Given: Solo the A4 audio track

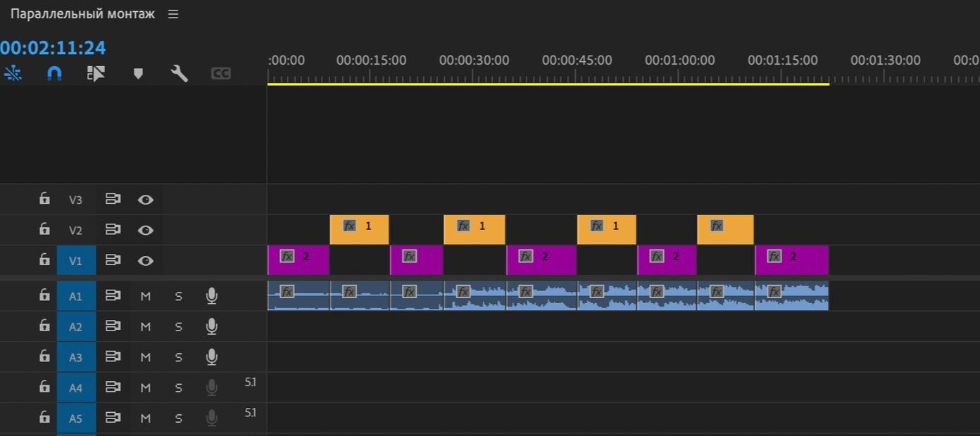Looking at the screenshot, I should (179, 388).
